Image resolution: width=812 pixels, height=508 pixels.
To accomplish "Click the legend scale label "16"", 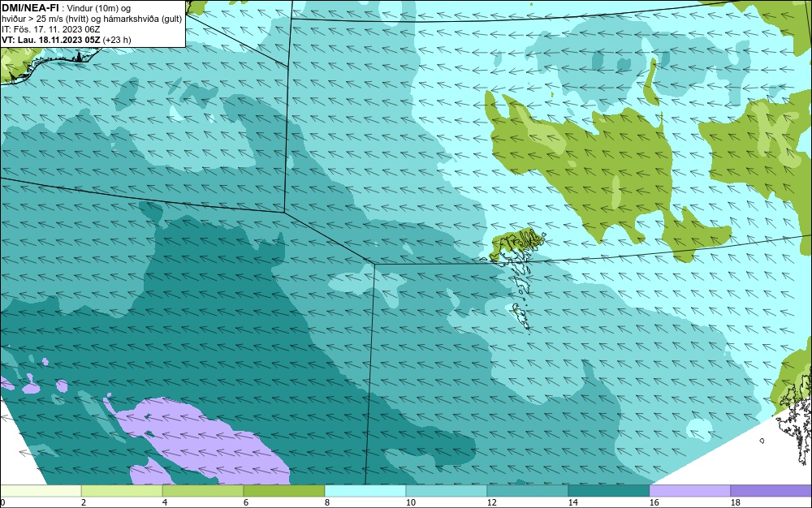I will [x=654, y=502].
